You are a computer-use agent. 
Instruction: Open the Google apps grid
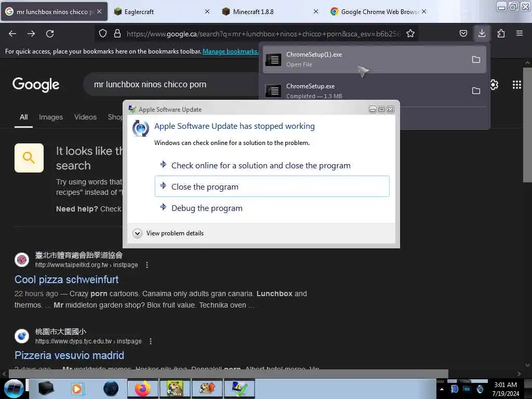tap(516, 85)
